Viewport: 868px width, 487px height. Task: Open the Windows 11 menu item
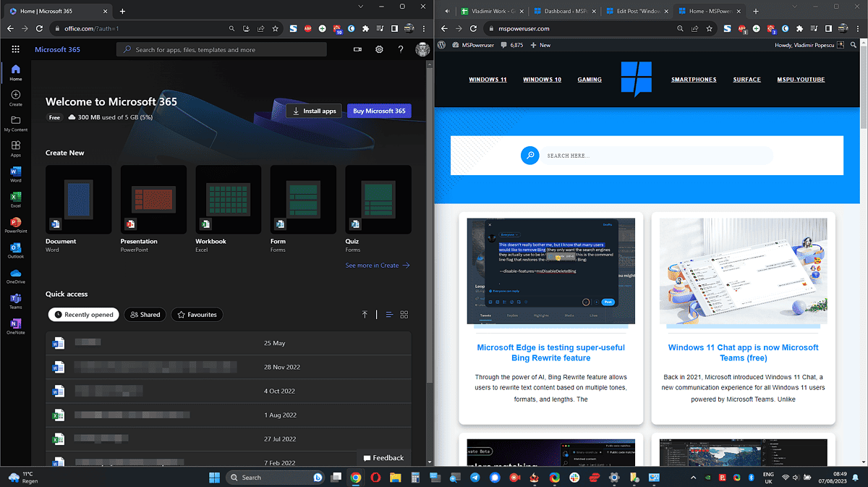pyautogui.click(x=488, y=80)
